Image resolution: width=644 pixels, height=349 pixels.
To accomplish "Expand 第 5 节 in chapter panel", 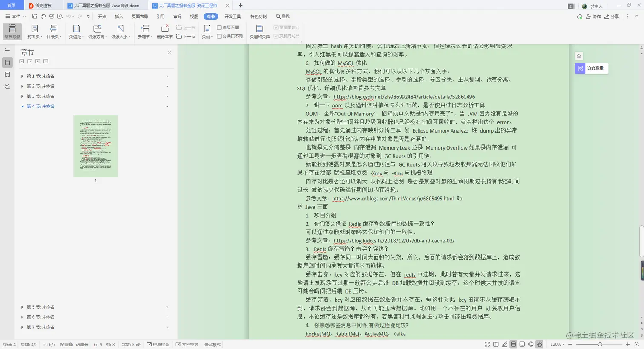I will pos(23,306).
